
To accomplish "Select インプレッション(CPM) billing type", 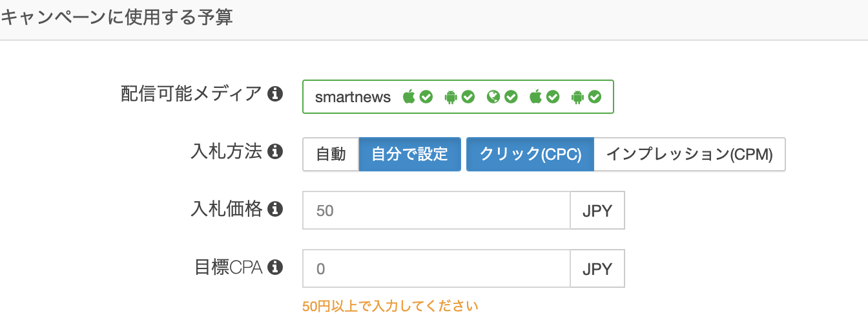I will [689, 155].
